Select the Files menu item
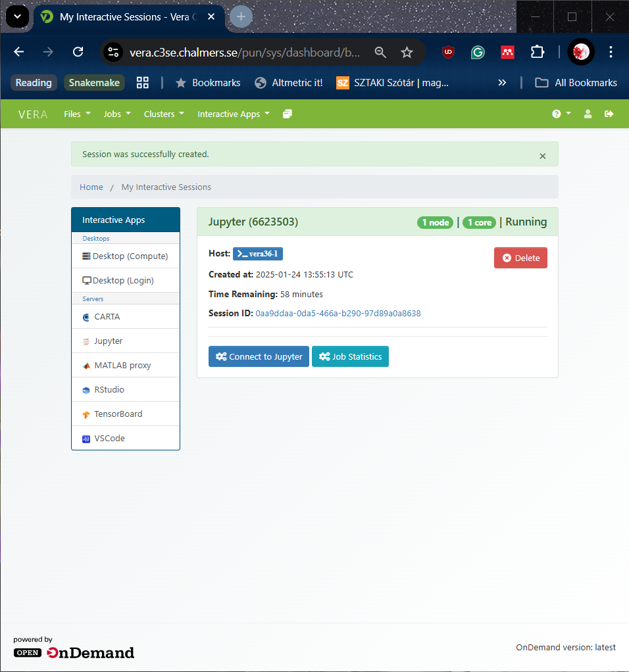 (x=76, y=114)
